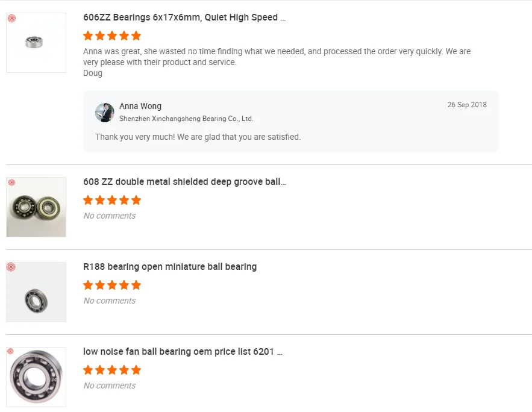Click the star rating under the R188 bearing title
Viewport: 532px width, 412px height.
tap(112, 285)
